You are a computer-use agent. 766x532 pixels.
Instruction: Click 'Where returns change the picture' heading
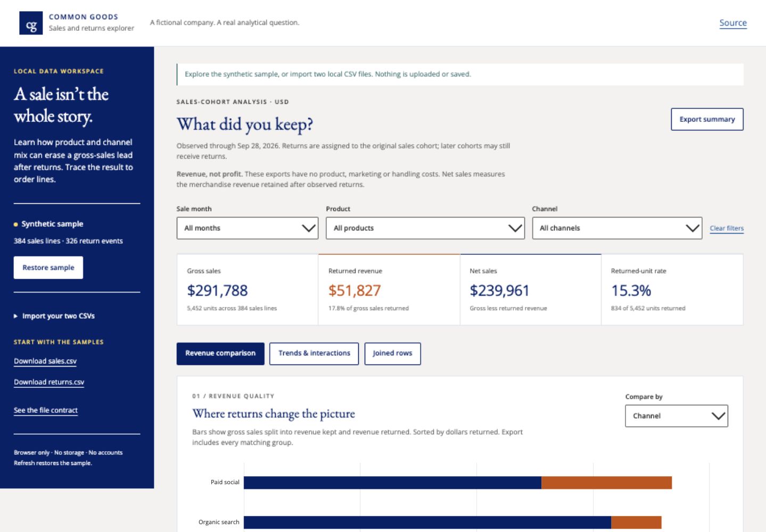point(274,414)
